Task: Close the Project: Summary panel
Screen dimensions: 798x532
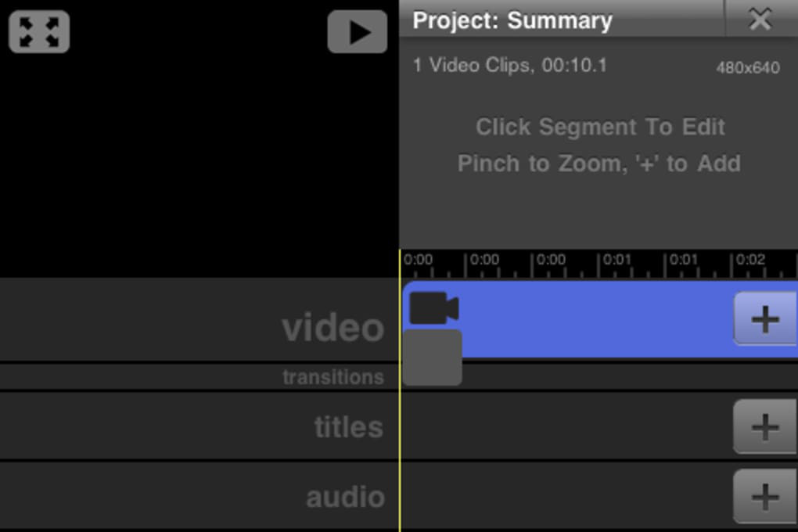Action: click(x=760, y=19)
